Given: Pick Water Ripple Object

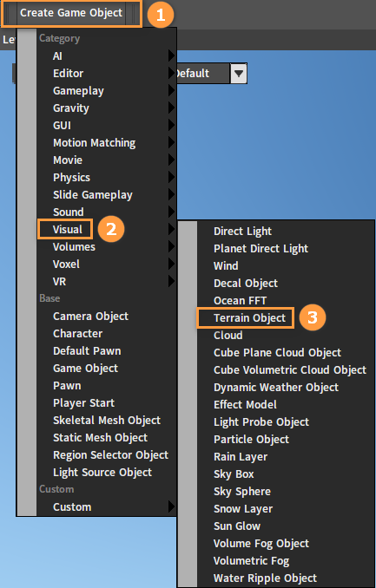Looking at the screenshot, I should point(265,578).
